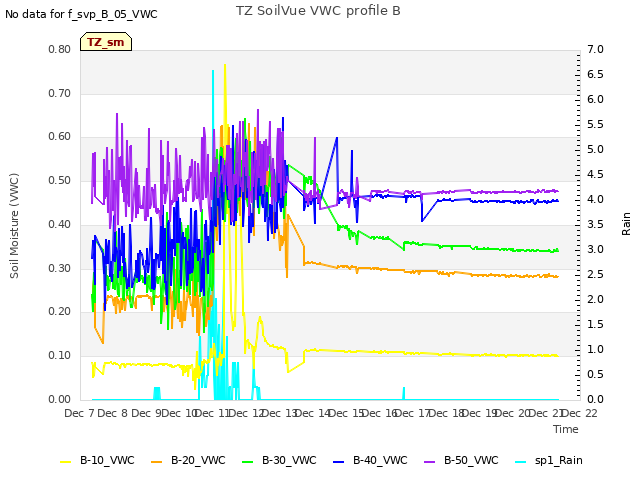Click the 6.0 rain axis tick label
Viewport: 640px width, 480px height.
point(595,99)
